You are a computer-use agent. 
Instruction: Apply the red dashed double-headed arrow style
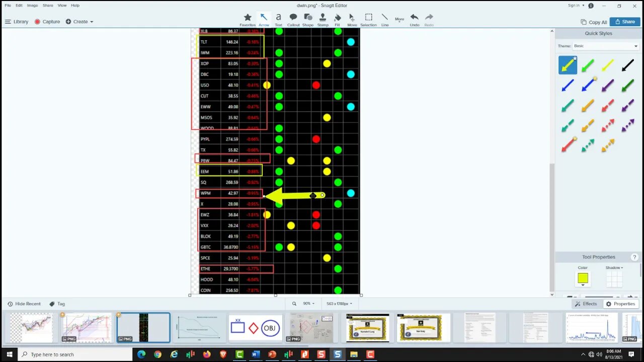click(608, 126)
